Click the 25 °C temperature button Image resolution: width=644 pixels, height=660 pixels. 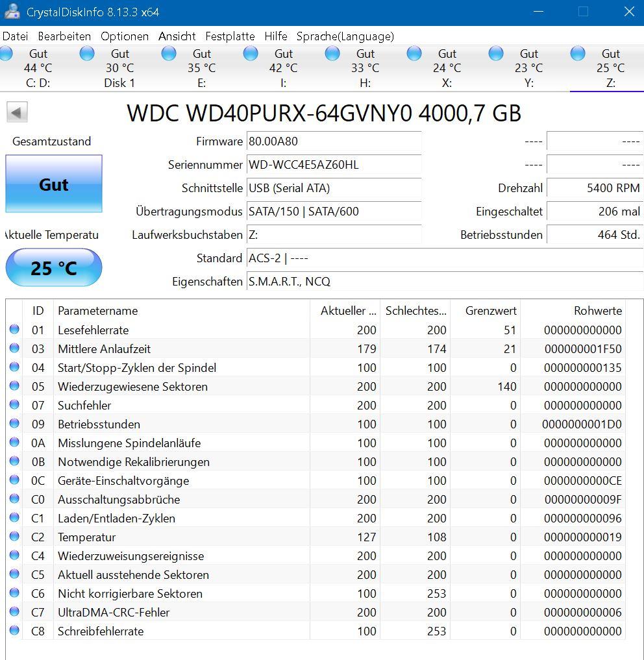tap(54, 268)
